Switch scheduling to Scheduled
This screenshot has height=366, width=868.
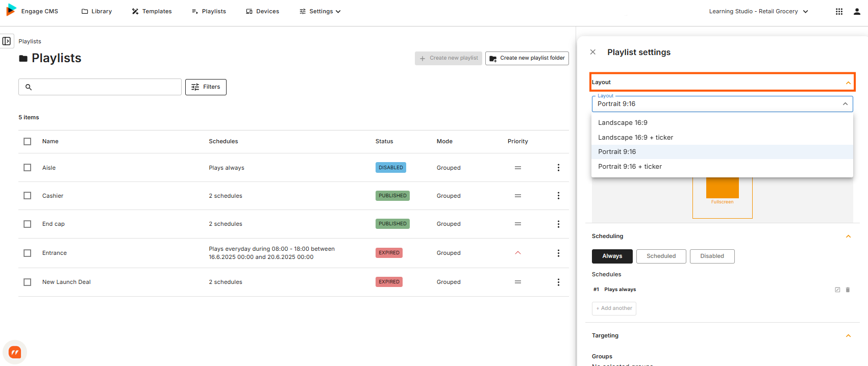click(661, 256)
